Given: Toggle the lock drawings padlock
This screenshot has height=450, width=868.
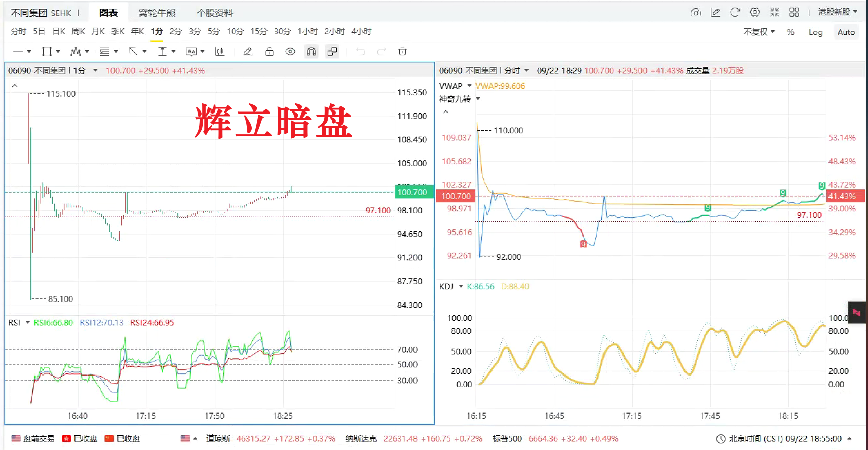Looking at the screenshot, I should click(x=269, y=52).
